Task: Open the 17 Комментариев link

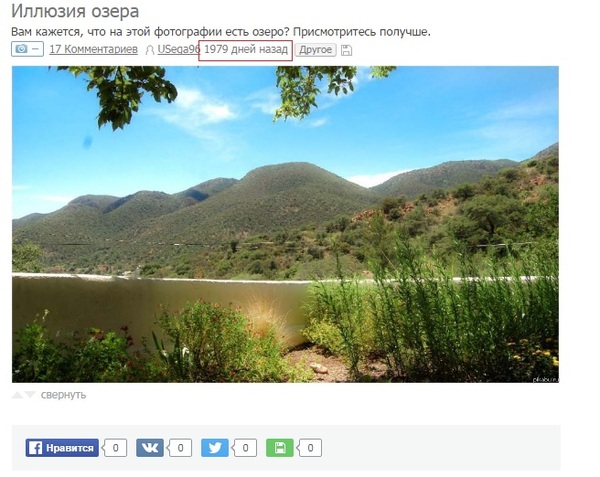Action: click(x=93, y=49)
